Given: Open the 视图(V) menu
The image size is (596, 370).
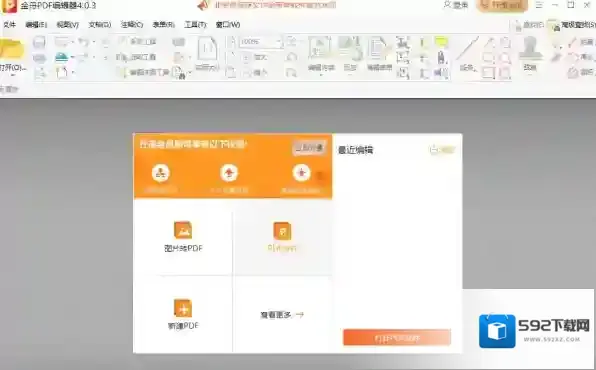Looking at the screenshot, I should tap(67, 25).
